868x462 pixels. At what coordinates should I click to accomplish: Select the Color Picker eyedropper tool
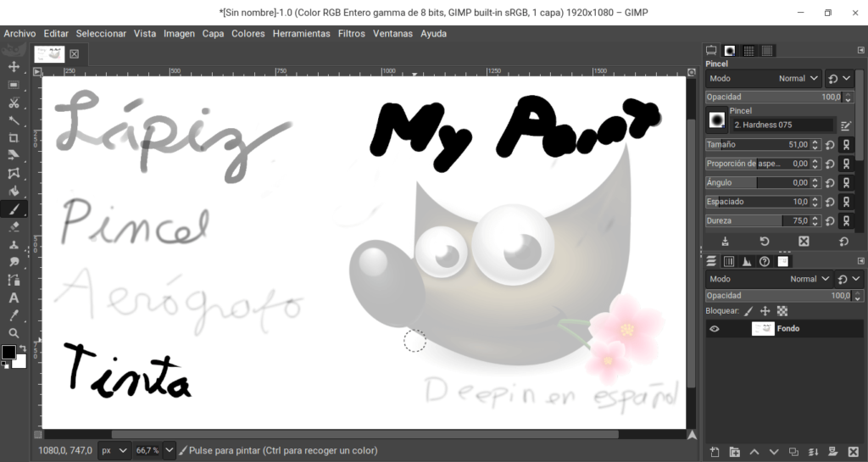(x=14, y=315)
